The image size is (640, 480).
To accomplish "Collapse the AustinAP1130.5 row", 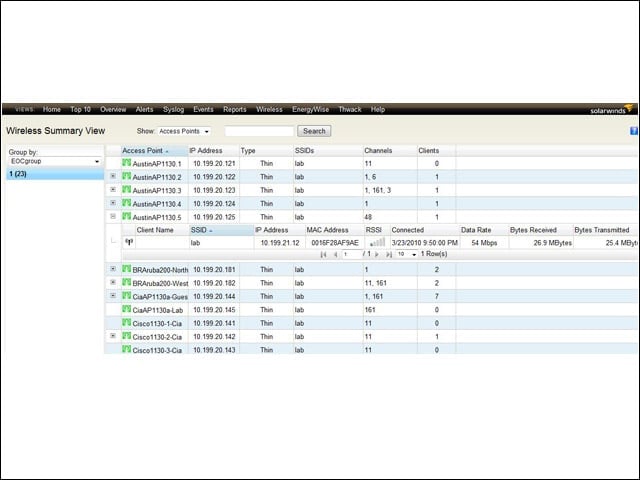I will click(113, 216).
